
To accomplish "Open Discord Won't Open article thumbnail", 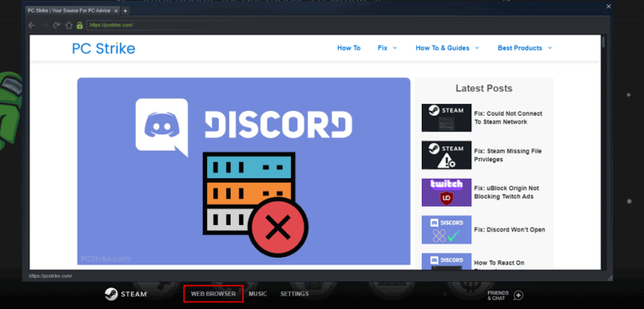I will coord(446,229).
